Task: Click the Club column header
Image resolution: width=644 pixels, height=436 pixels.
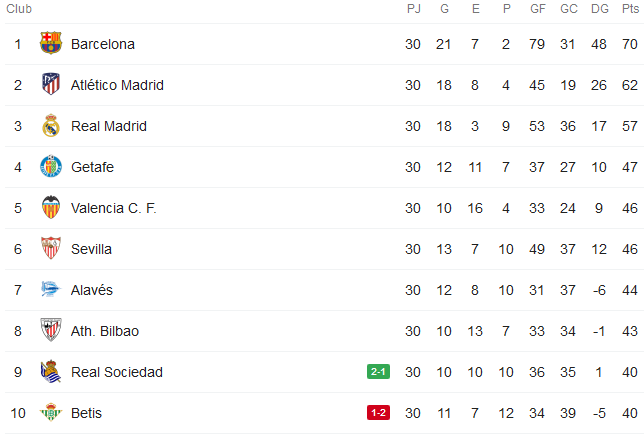Action: (x=19, y=9)
